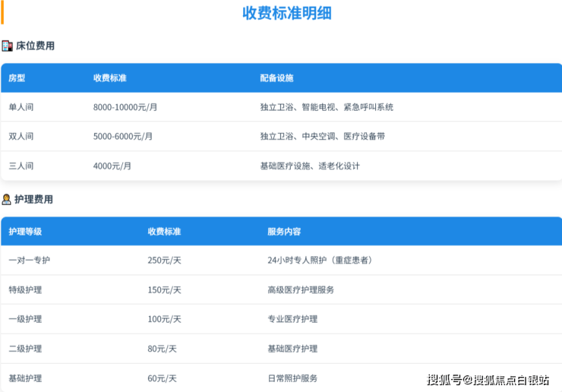Screen dimensions: 562x392
Task: Click the 8000-10000元/月 price cell
Action: [x=125, y=107]
